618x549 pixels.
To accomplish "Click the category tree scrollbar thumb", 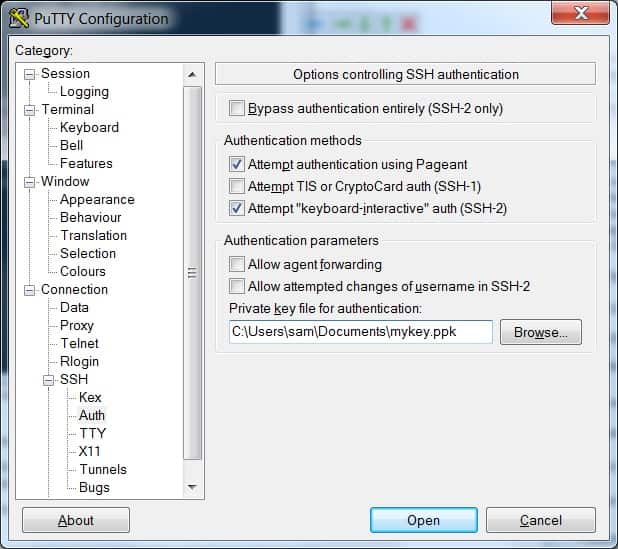I will pos(192,273).
